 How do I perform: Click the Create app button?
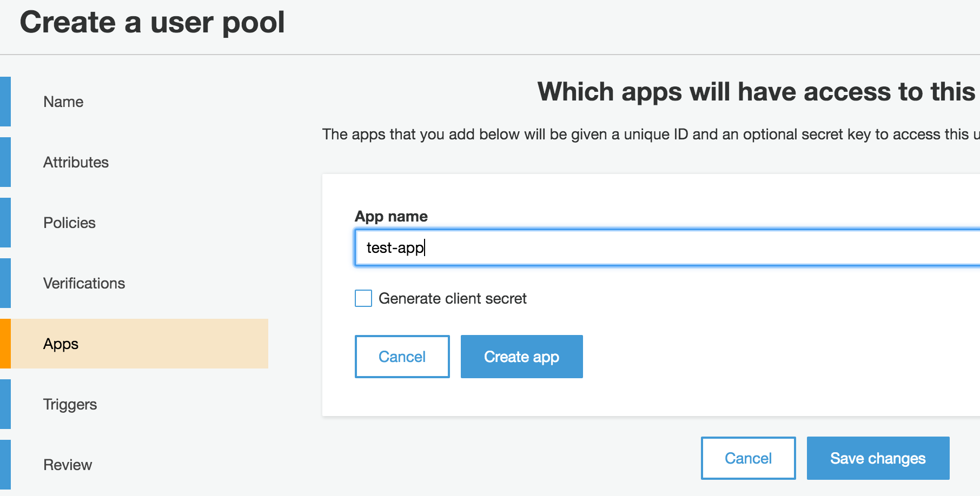click(521, 356)
